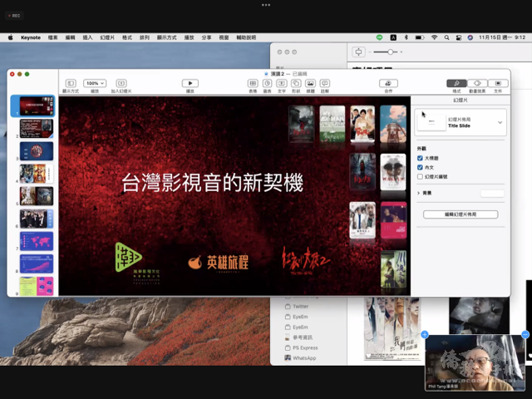The width and height of the screenshot is (532, 399).
Task: Uncheck the 大標題 title checkbox
Action: [x=420, y=157]
